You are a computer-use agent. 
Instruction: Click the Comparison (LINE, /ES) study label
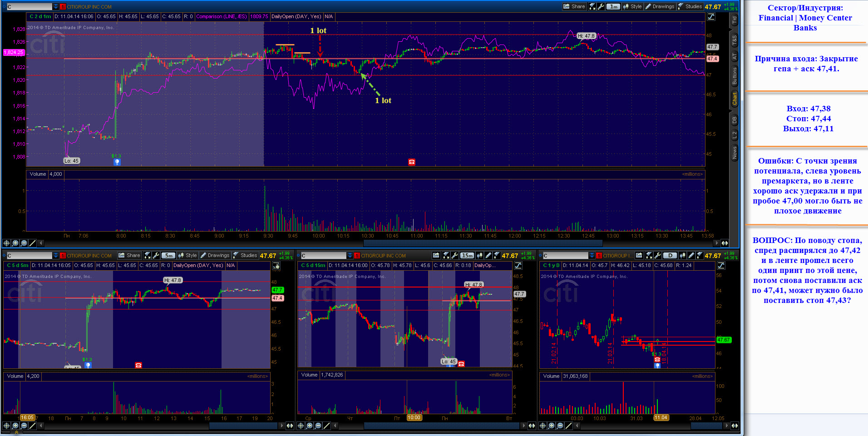click(x=222, y=16)
